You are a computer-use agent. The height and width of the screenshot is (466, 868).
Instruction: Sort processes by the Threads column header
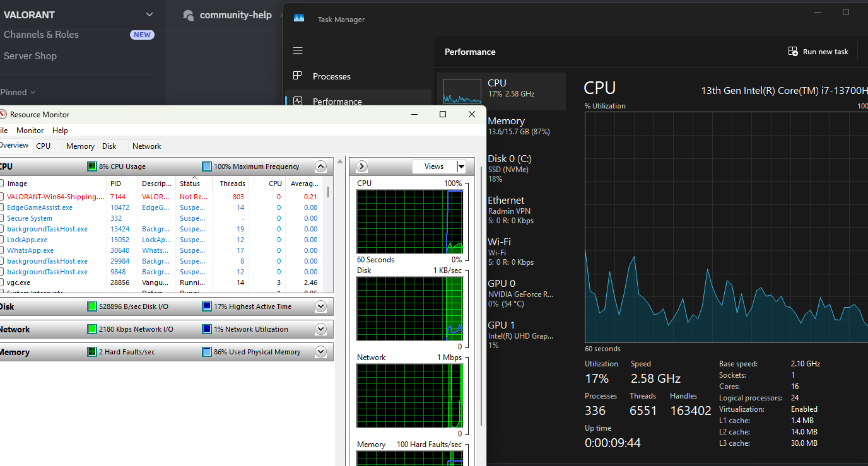(x=231, y=183)
